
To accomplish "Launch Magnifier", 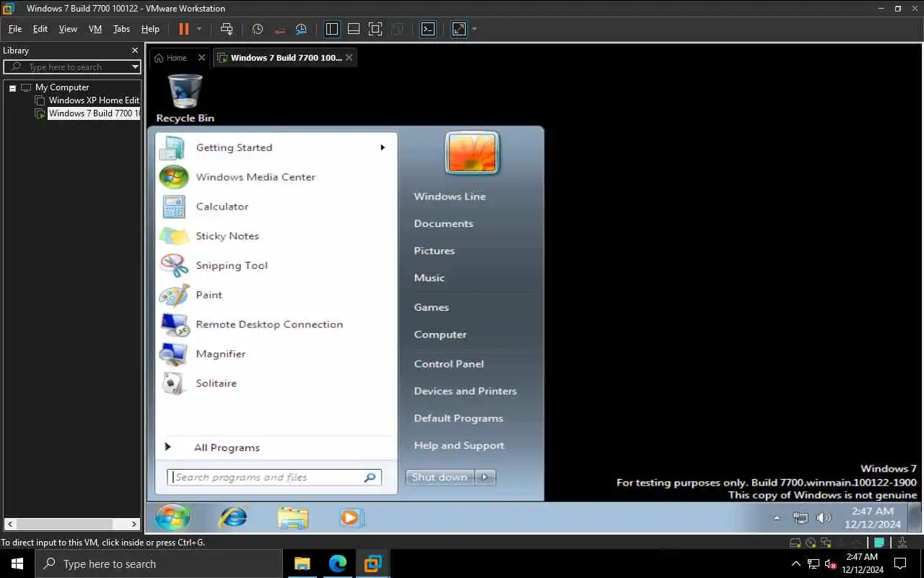I will (x=276, y=354).
